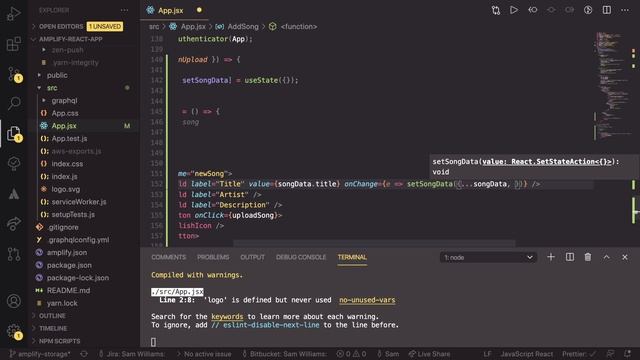This screenshot has width=640, height=360.
Task: Expand the NPM SCRIPTS section
Action: [x=60, y=341]
